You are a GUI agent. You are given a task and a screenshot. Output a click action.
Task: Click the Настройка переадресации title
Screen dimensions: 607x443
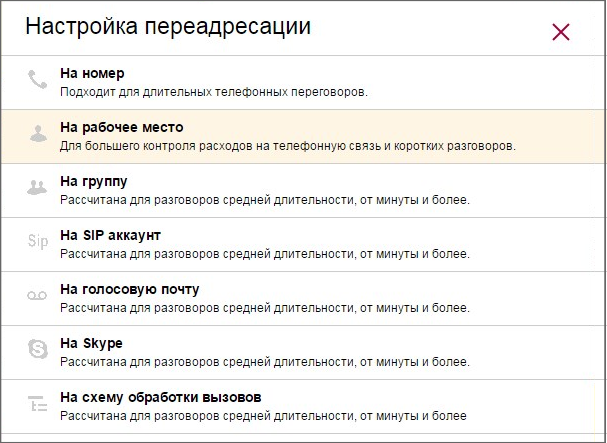[x=168, y=26]
